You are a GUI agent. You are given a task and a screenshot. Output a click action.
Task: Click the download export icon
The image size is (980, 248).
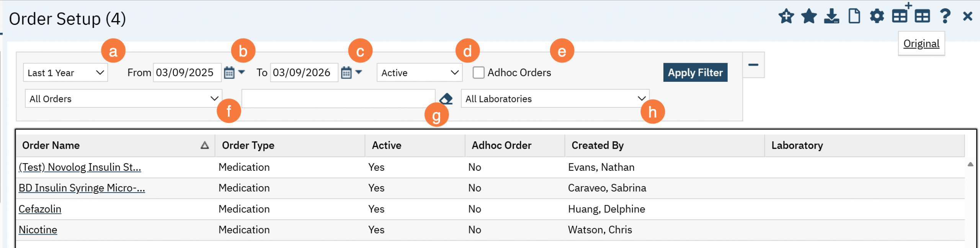831,16
